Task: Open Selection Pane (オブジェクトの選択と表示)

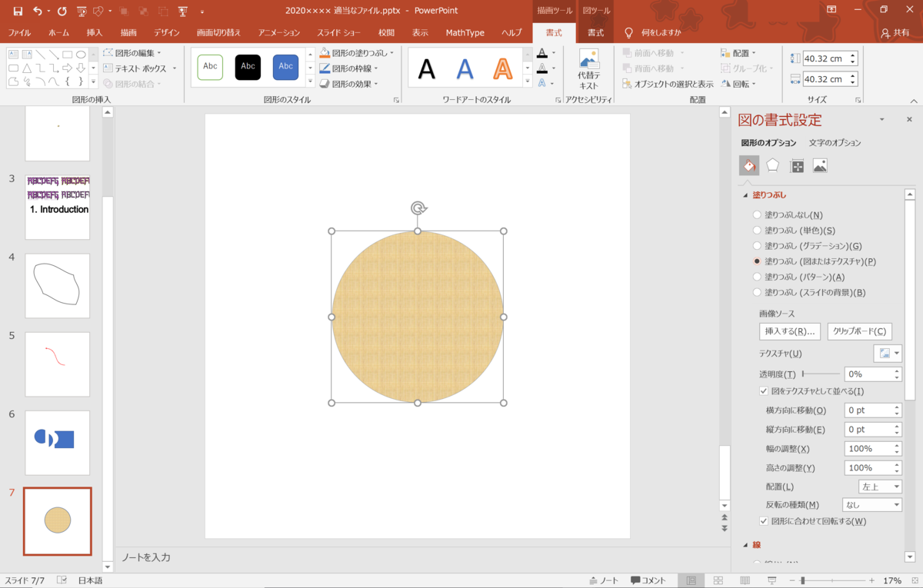Action: (668, 84)
